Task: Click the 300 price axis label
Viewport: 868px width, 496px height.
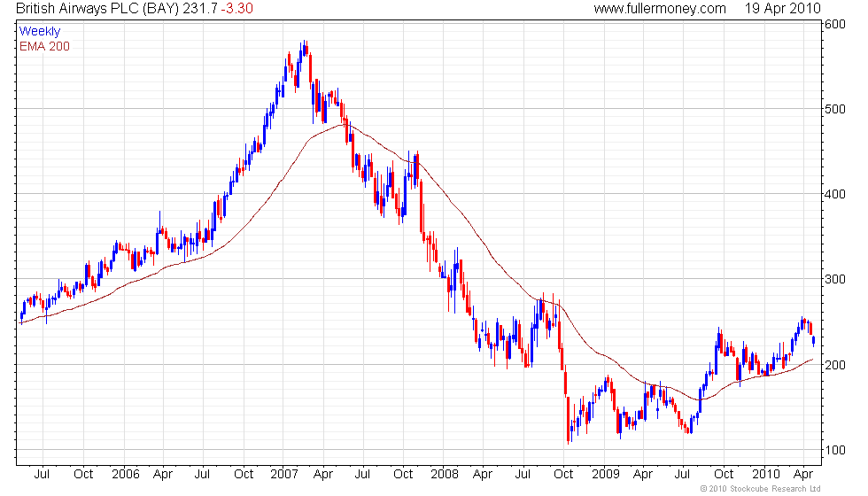Action: point(835,280)
